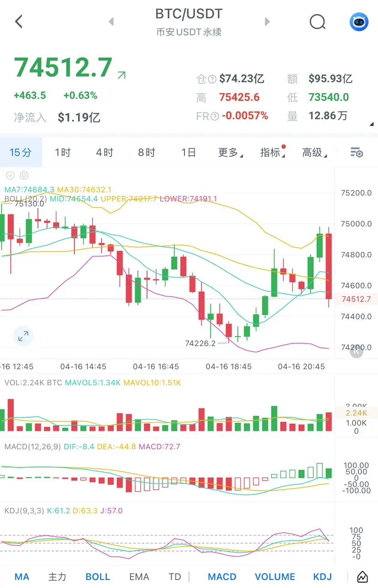This screenshot has width=378, height=588.
Task: Expand chart to fullscreen
Action: tap(23, 336)
